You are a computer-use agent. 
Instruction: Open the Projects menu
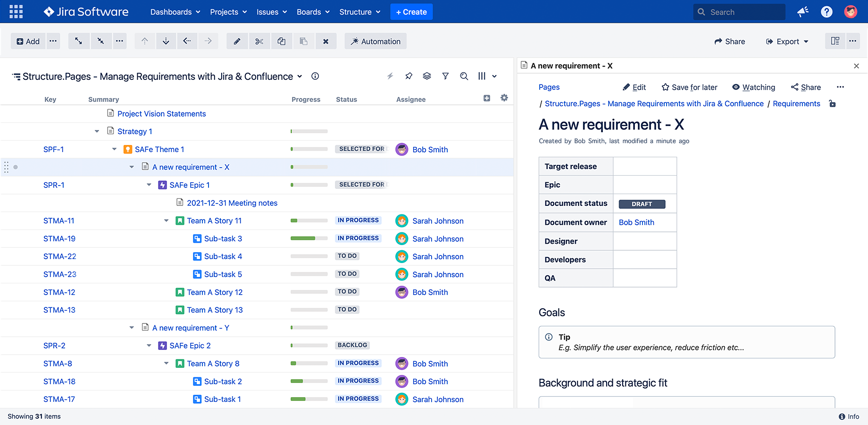point(228,12)
